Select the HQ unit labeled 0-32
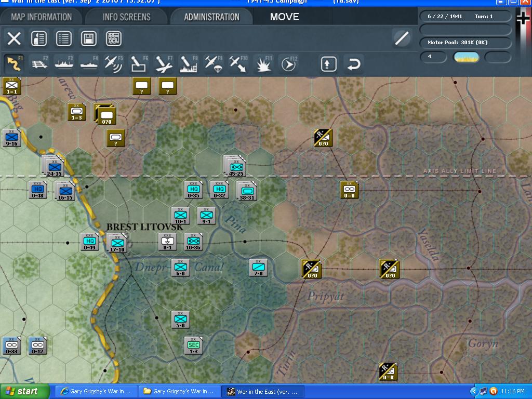This screenshot has height=399, width=532. click(220, 189)
